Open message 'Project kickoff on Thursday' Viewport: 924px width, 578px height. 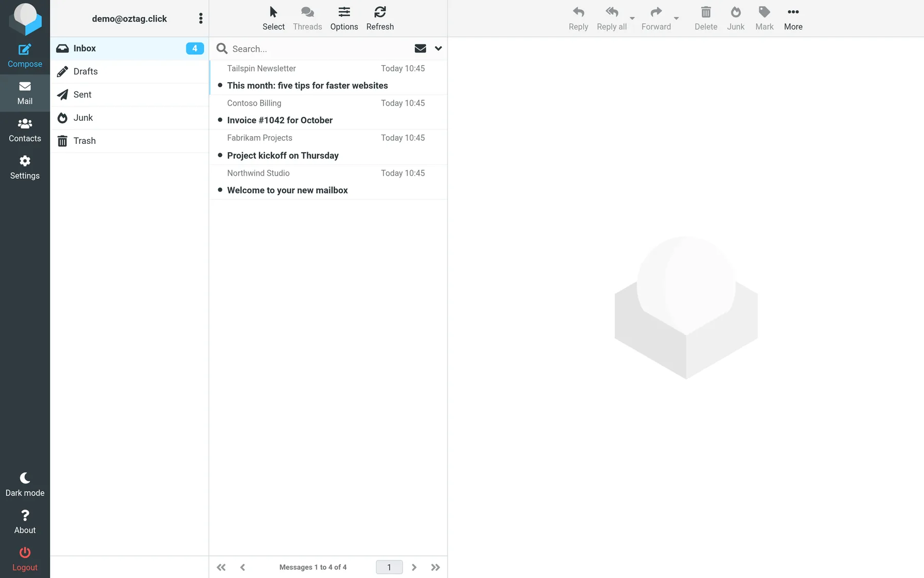click(328, 147)
